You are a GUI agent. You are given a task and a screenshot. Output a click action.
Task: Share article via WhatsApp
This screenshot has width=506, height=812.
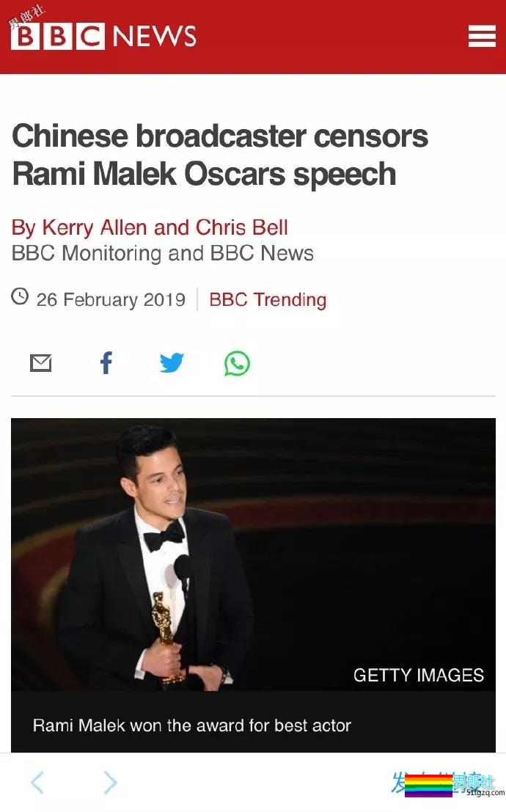click(x=237, y=363)
